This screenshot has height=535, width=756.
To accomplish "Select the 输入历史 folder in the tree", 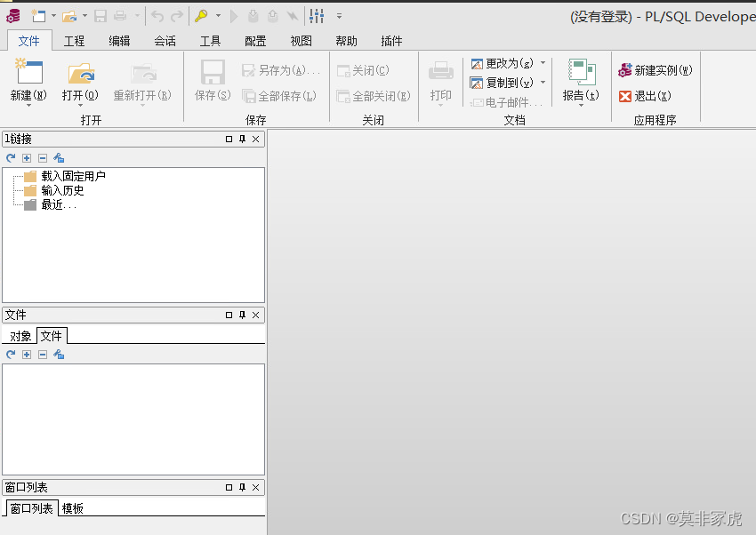I will click(x=54, y=191).
